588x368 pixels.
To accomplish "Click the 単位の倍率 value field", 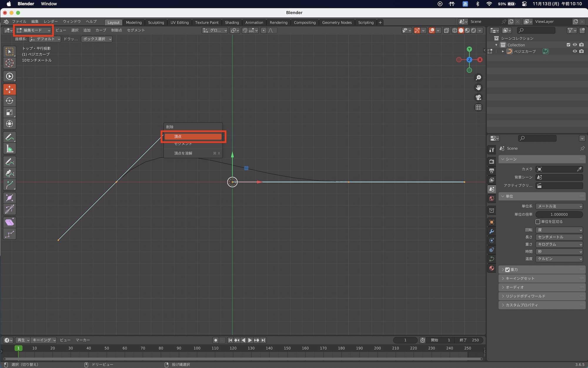I will pyautogui.click(x=559, y=214).
